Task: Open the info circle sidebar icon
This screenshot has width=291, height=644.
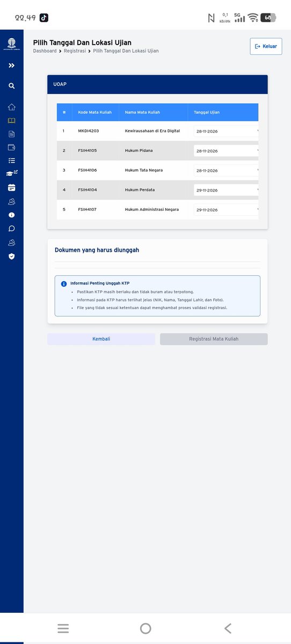Action: [12, 215]
